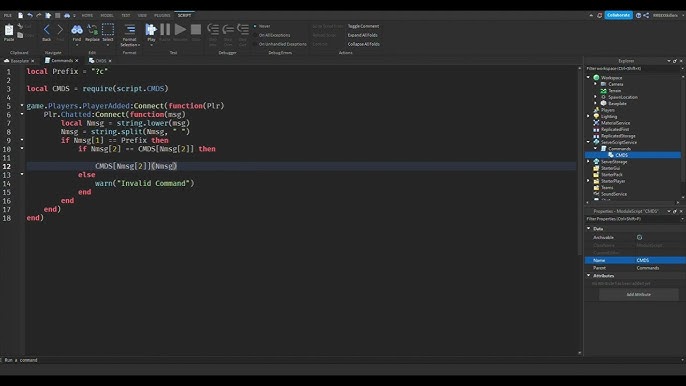
Task: Click the Replace tool icon
Action: (92, 30)
